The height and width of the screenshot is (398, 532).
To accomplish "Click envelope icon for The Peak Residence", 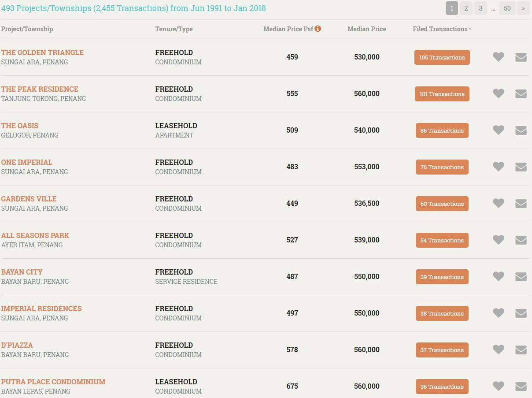I will [521, 94].
